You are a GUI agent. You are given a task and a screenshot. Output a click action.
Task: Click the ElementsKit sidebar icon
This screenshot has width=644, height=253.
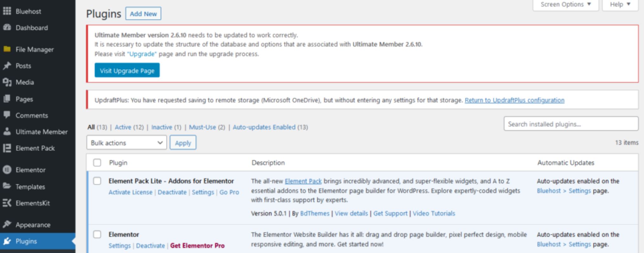(7, 203)
